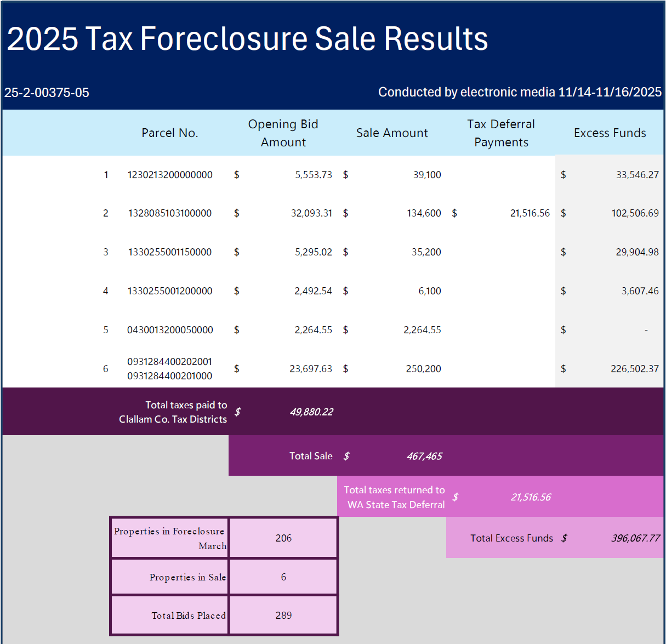
Task: Click the 'Excess Funds' column header
Action: click(x=610, y=133)
